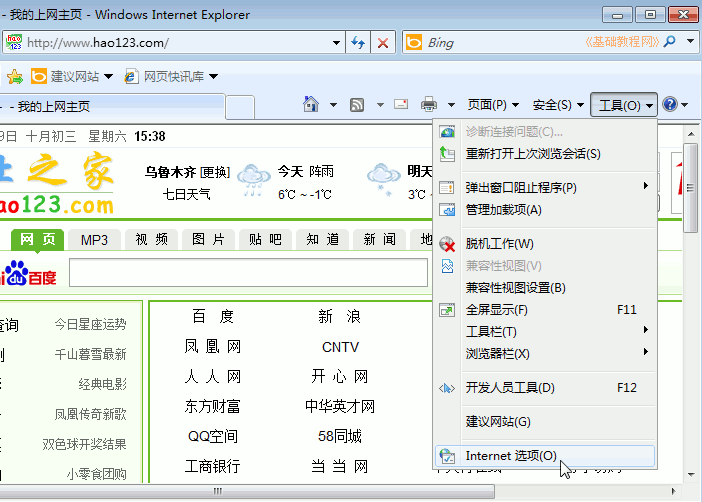This screenshot has height=502, width=702.
Task: Open the CNTV link
Action: (x=340, y=347)
